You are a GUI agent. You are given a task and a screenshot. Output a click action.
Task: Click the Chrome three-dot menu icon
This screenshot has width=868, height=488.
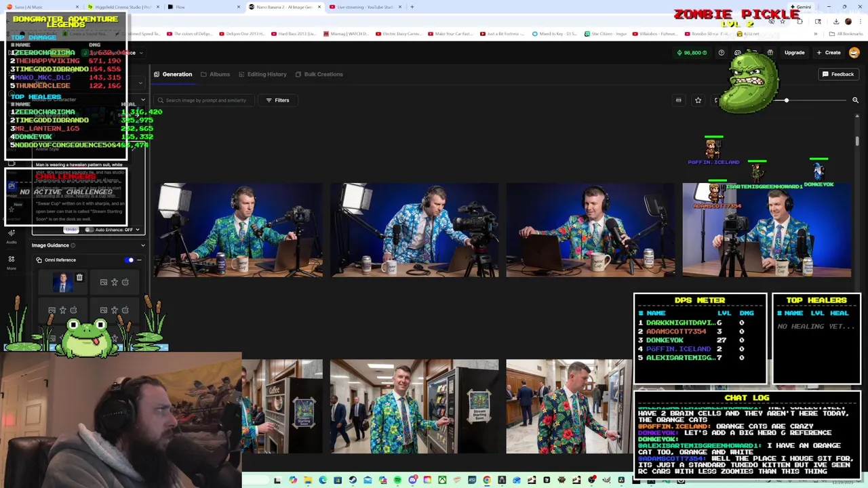point(859,22)
